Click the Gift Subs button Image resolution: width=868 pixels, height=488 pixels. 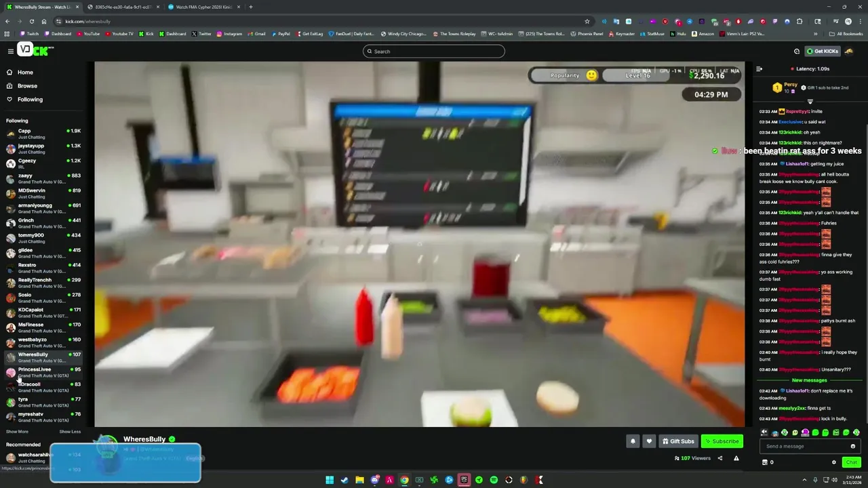[x=678, y=441]
